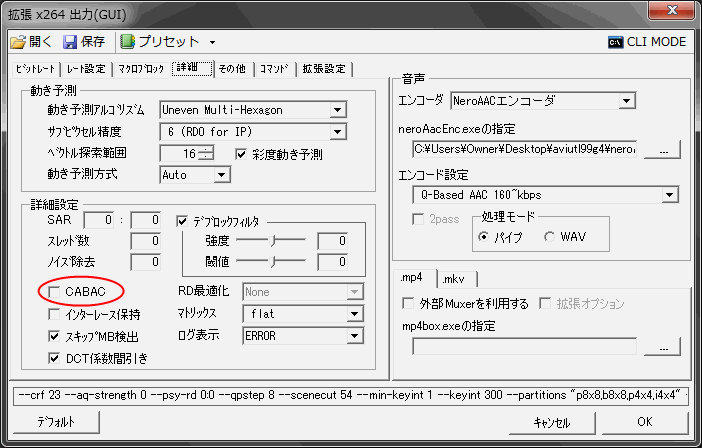Uncheck the DCT係数間引き checkbox

point(54,358)
